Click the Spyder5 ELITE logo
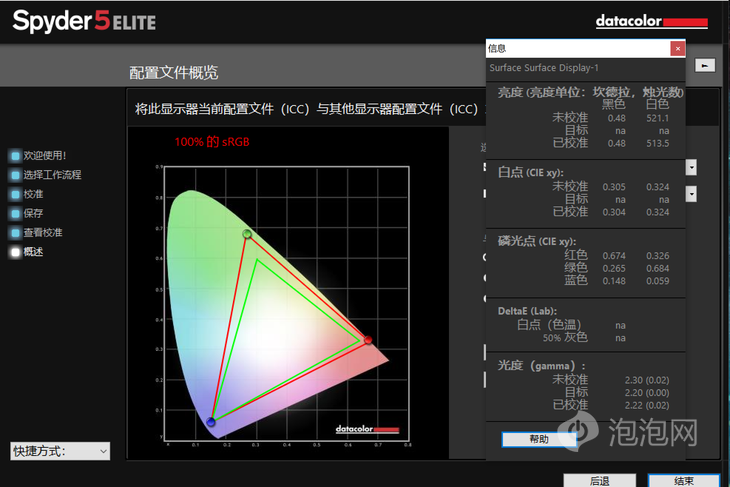 click(x=84, y=21)
